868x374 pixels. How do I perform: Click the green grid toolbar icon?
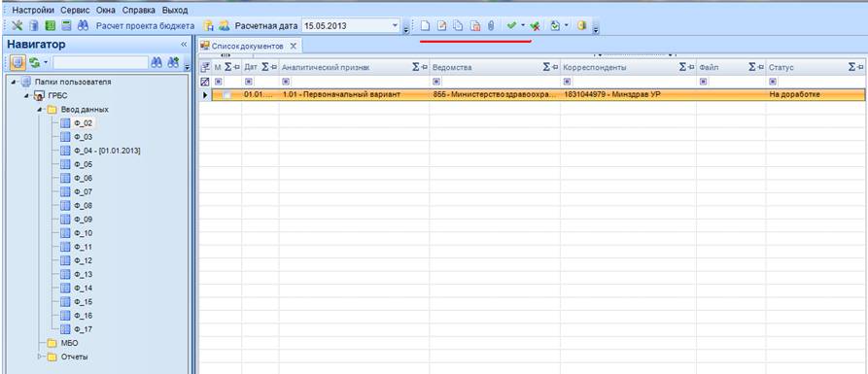click(50, 25)
